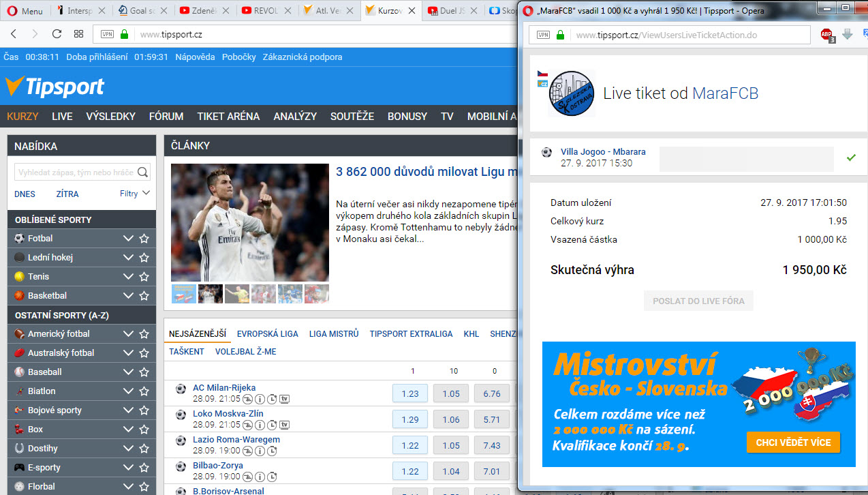
Task: Toggle the Box favorite star
Action: click(144, 430)
